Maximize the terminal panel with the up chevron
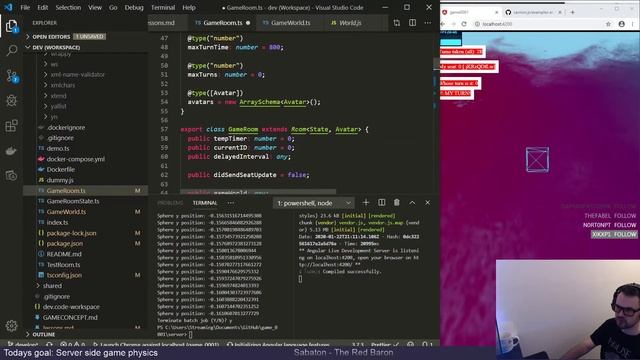 tap(412, 202)
